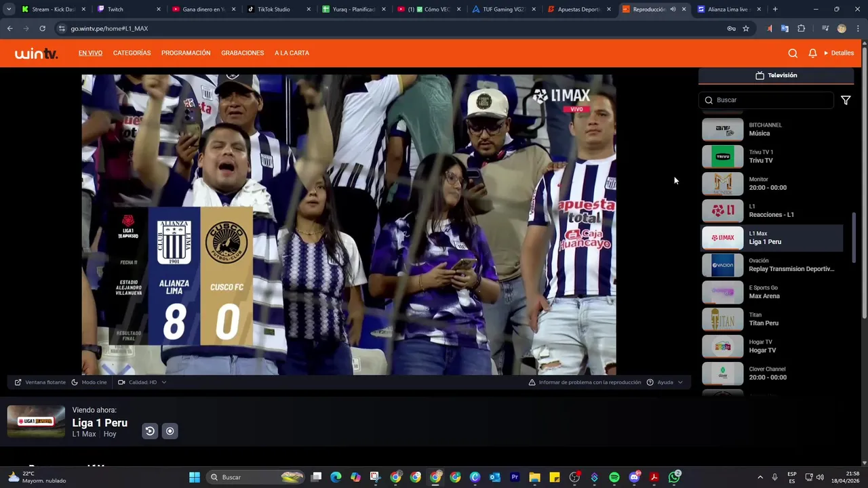This screenshot has width=868, height=488.
Task: Switch to the Twitch tab
Action: tap(129, 9)
